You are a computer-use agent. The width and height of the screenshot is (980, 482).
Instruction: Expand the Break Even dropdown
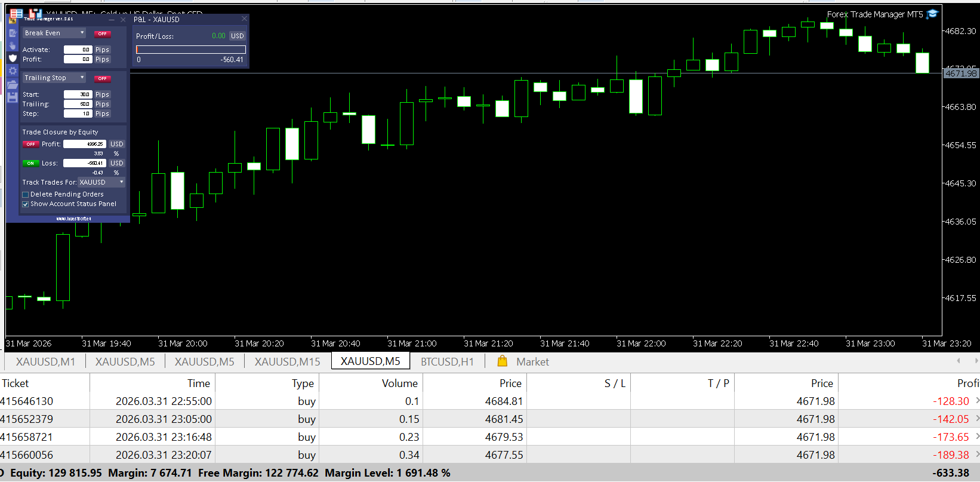click(54, 33)
